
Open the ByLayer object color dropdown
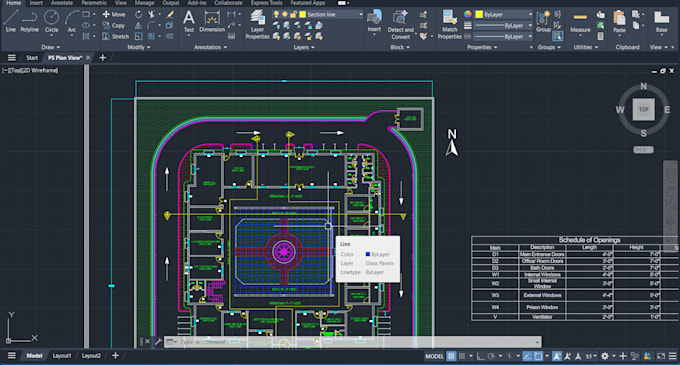tap(530, 14)
